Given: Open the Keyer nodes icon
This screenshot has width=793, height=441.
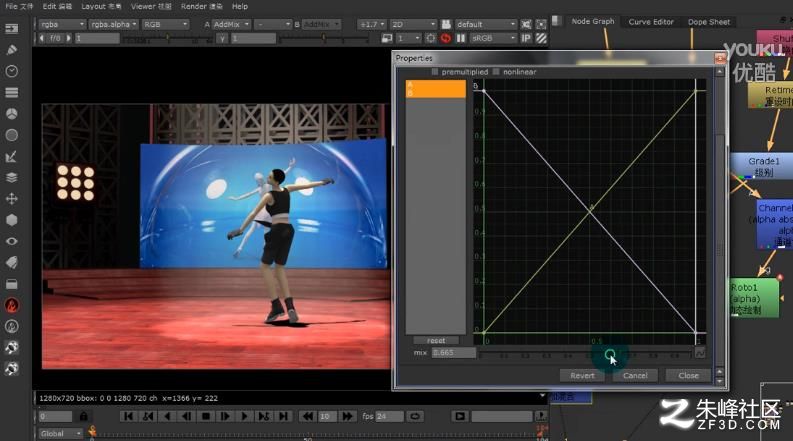Looking at the screenshot, I should click(12, 156).
